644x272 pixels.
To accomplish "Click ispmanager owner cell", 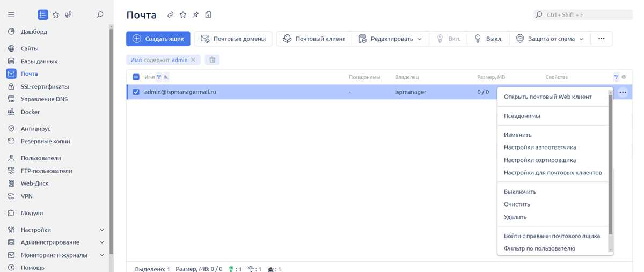I will pyautogui.click(x=411, y=92).
